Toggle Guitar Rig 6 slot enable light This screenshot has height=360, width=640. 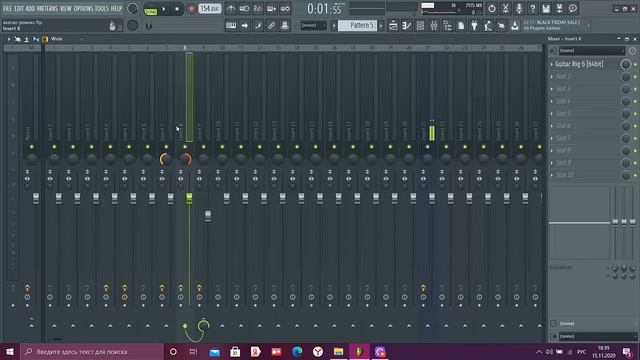coord(635,64)
